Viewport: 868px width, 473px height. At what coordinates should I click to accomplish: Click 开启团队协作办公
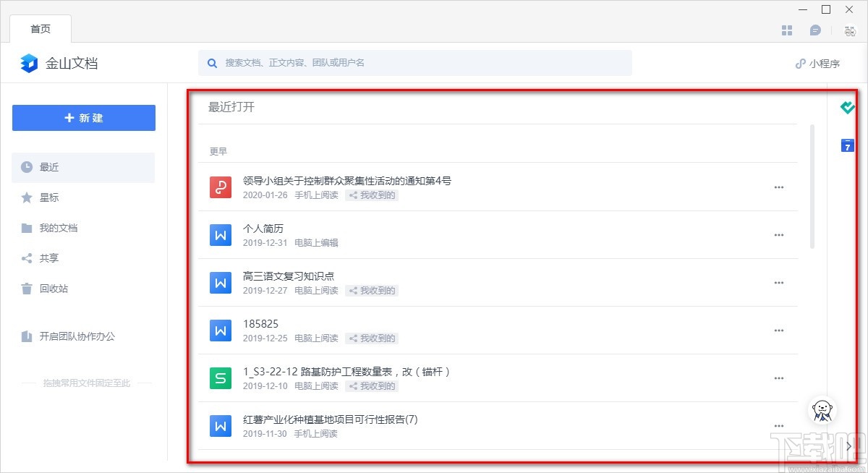[x=77, y=336]
